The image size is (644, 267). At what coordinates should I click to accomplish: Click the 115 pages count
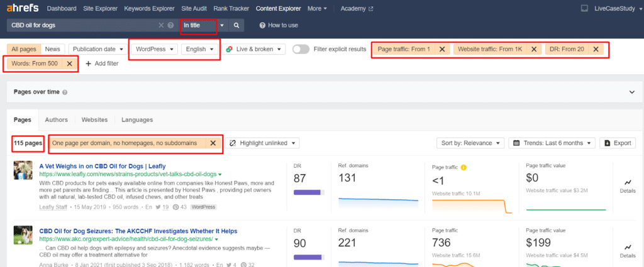(x=28, y=143)
